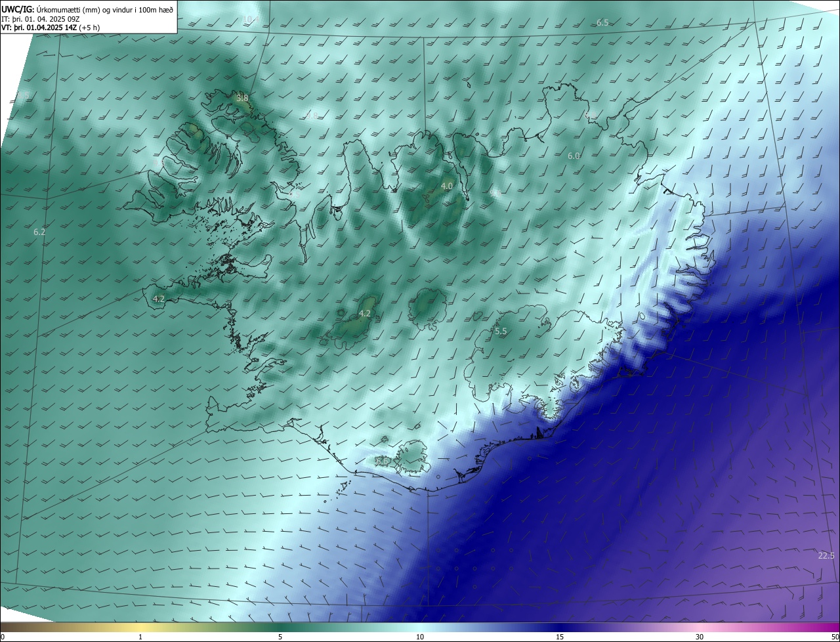
Task: Click the 30 tick label on the colour scale
Action: tap(700, 637)
